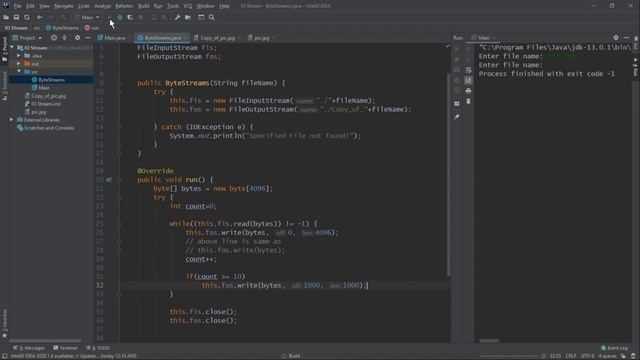
Task: Open Project panel settings gear
Action: coord(78,38)
